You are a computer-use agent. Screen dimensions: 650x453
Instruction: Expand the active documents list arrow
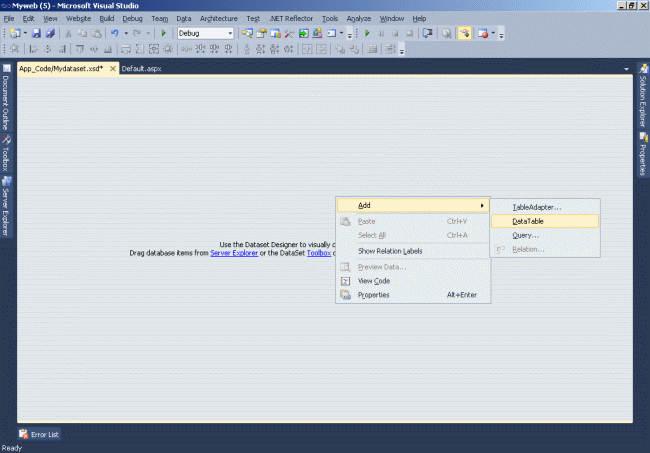(x=626, y=69)
